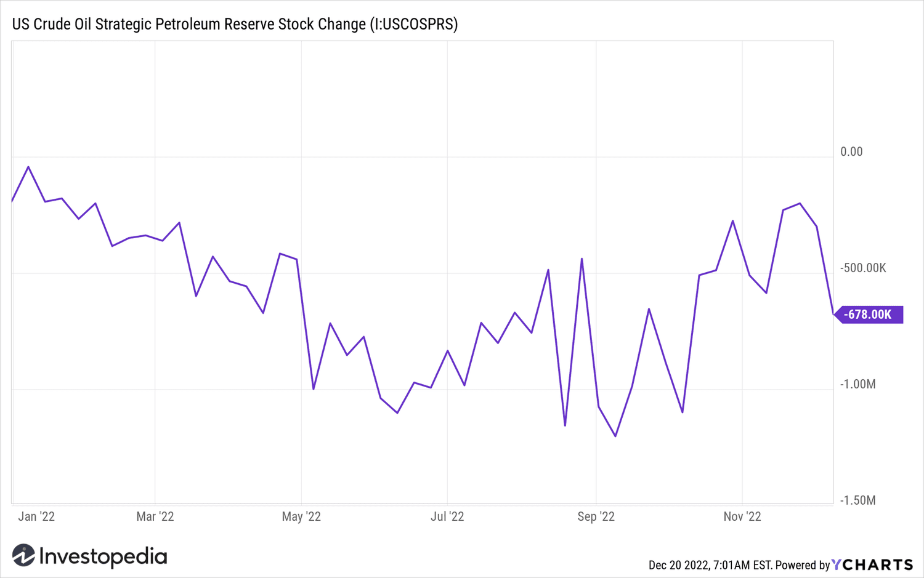Click the Investopedia circular logo icon

pos(23,555)
